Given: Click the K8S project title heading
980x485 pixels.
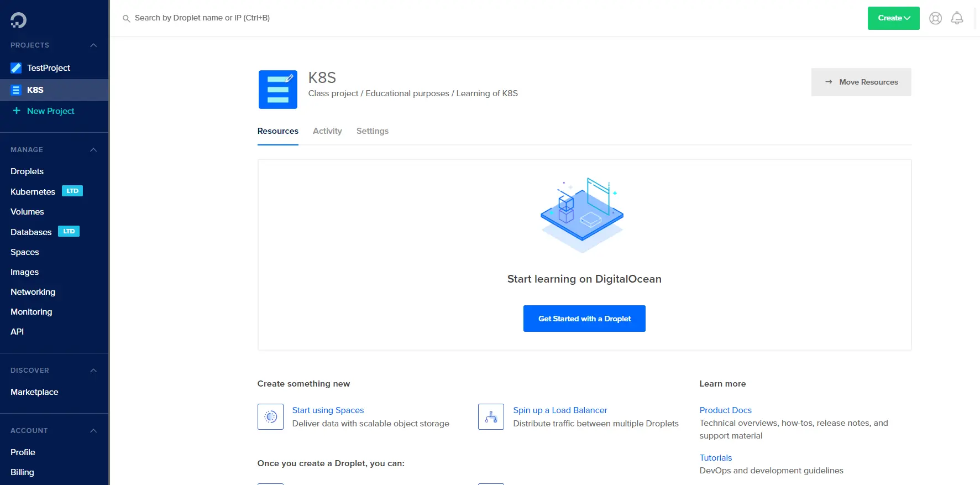Looking at the screenshot, I should (322, 78).
